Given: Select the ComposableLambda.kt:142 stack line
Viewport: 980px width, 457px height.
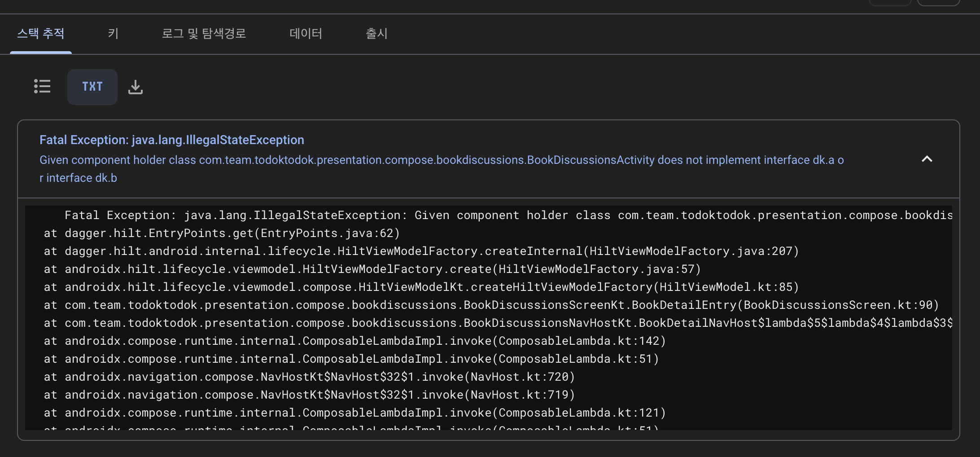Looking at the screenshot, I should tap(355, 341).
